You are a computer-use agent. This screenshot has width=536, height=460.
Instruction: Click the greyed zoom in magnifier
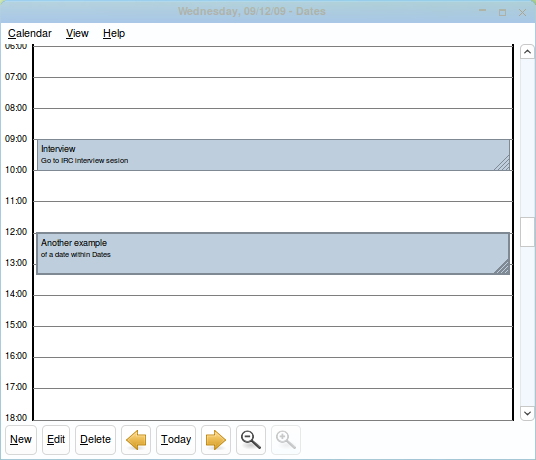pyautogui.click(x=286, y=440)
